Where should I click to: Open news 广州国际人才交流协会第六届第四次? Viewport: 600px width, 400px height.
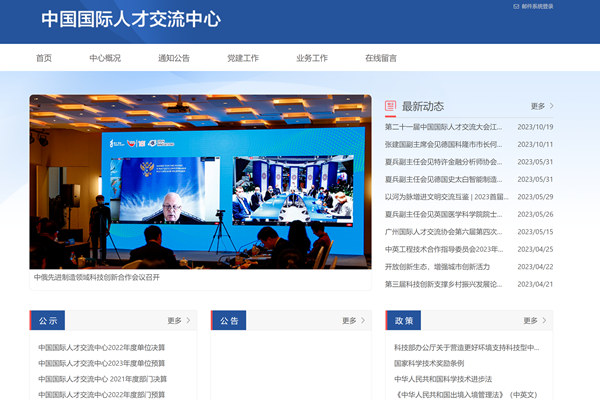[x=443, y=232]
